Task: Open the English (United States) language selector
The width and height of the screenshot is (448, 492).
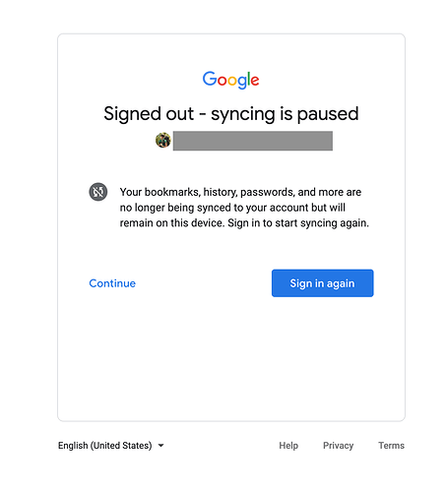Action: tap(111, 446)
